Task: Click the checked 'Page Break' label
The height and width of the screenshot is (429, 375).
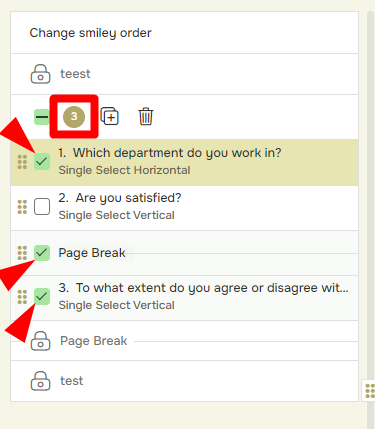Action: coord(92,253)
